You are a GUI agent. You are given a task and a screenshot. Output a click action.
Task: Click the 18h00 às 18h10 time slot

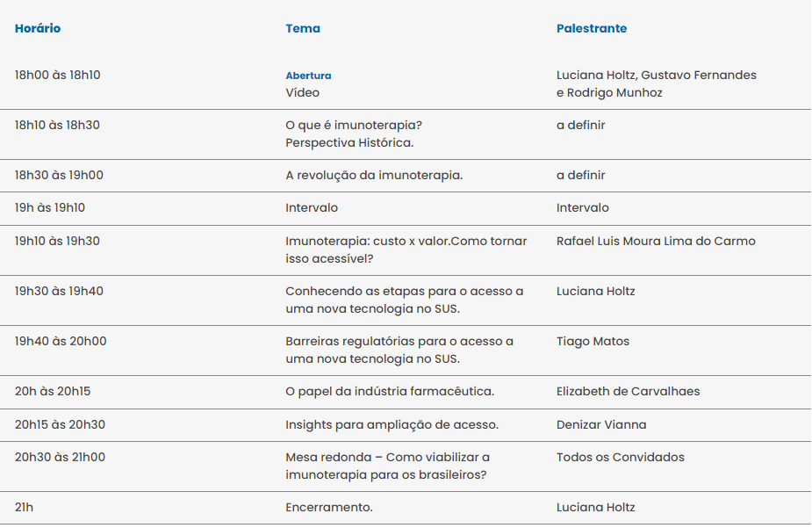pyautogui.click(x=58, y=75)
